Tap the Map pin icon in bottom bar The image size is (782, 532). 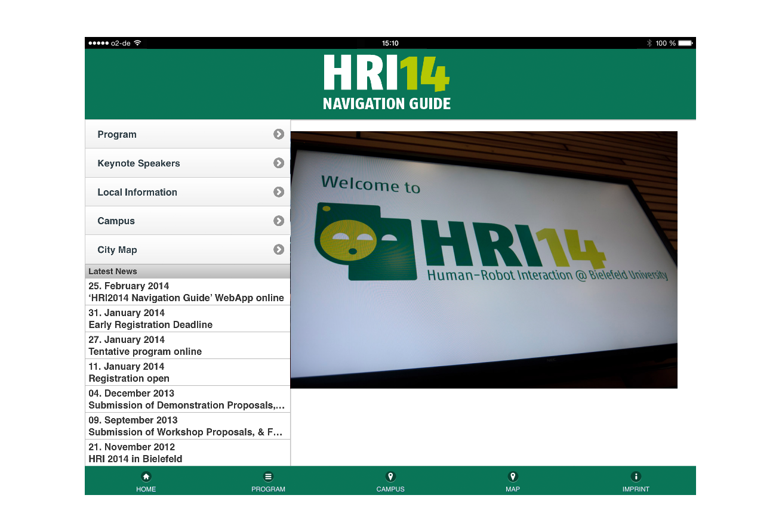point(512,477)
